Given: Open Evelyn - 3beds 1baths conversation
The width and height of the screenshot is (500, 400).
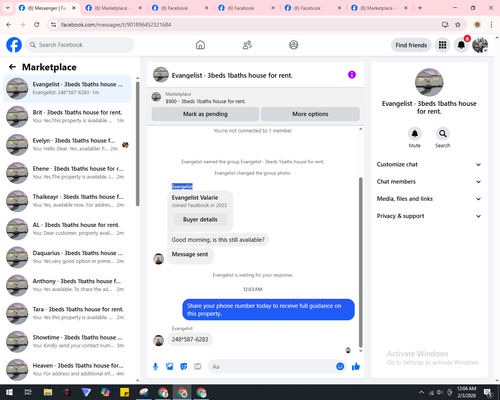Looking at the screenshot, I should pos(67,145).
